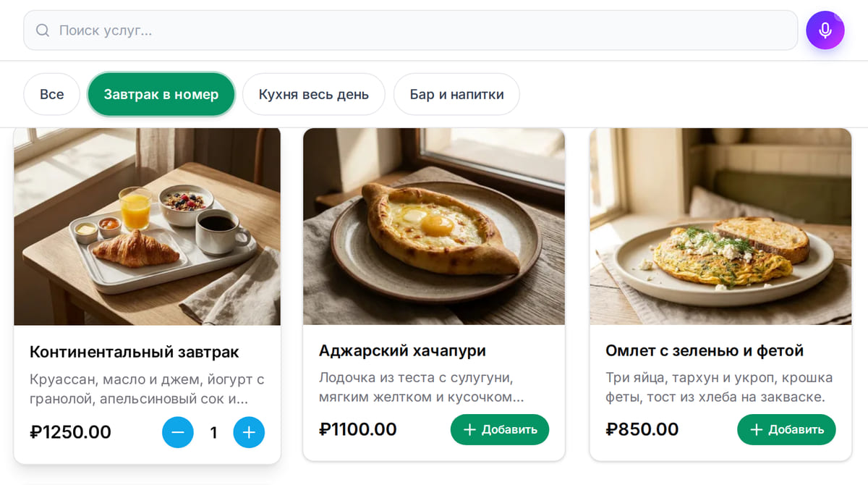Open the continental breakfast tray photo
The height and width of the screenshot is (485, 868).
pyautogui.click(x=147, y=227)
